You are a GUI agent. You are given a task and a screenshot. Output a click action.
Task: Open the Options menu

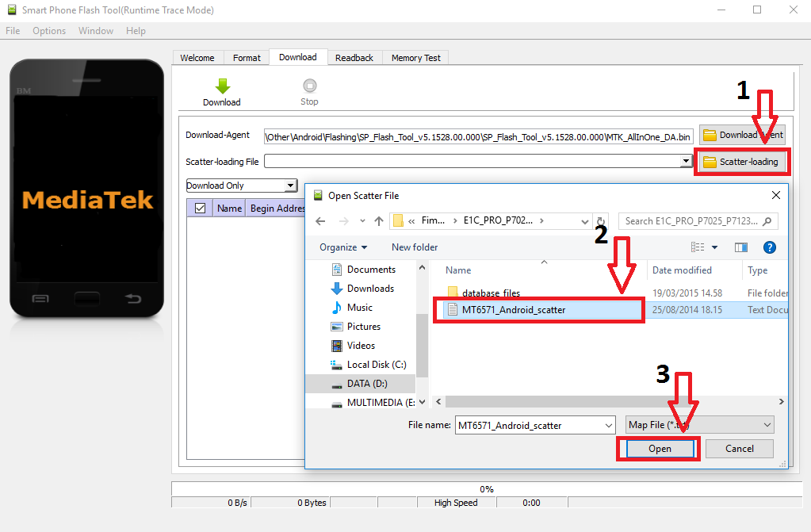[x=49, y=31]
